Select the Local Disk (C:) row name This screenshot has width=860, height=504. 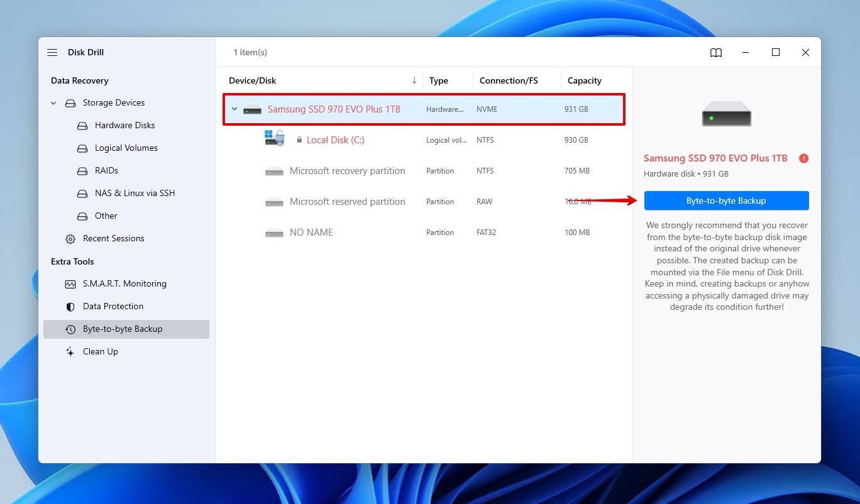[x=336, y=140]
